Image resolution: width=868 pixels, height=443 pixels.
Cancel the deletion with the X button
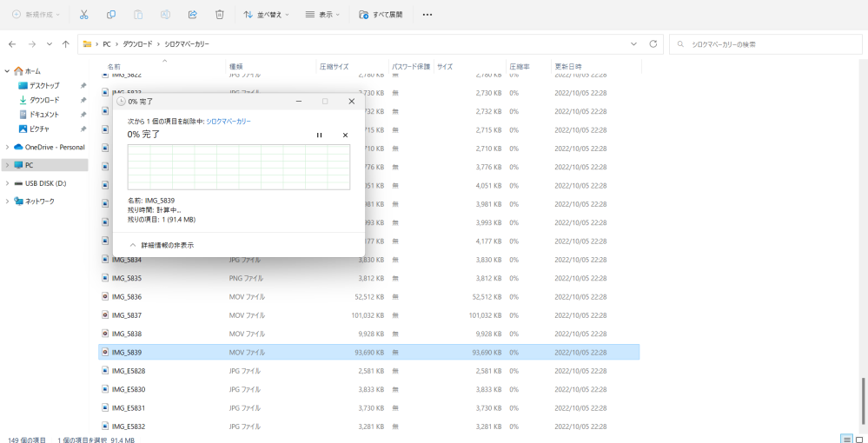[346, 136]
